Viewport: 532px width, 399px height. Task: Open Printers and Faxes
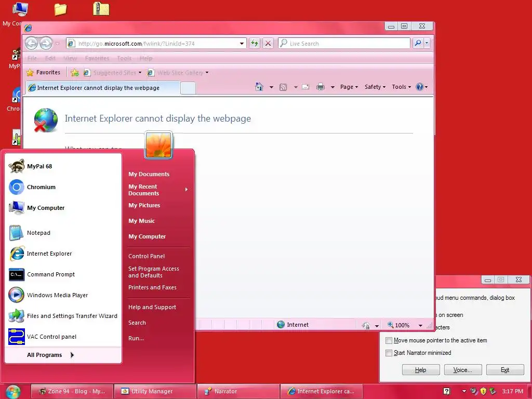click(x=152, y=287)
